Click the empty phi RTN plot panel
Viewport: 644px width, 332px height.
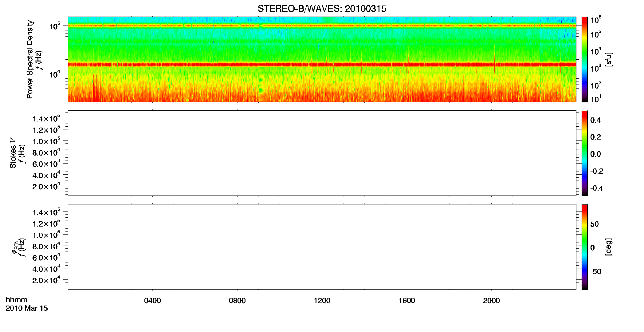[x=322, y=247]
